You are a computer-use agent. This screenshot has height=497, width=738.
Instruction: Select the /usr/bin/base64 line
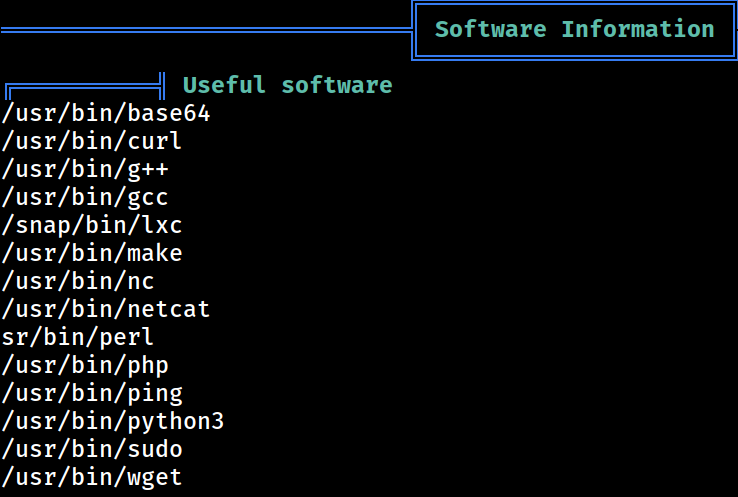(x=106, y=113)
